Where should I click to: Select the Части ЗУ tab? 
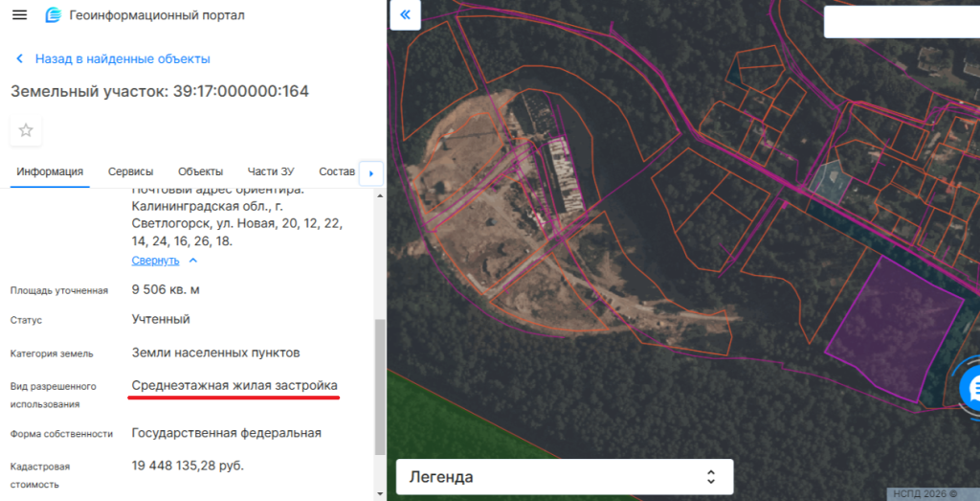271,171
